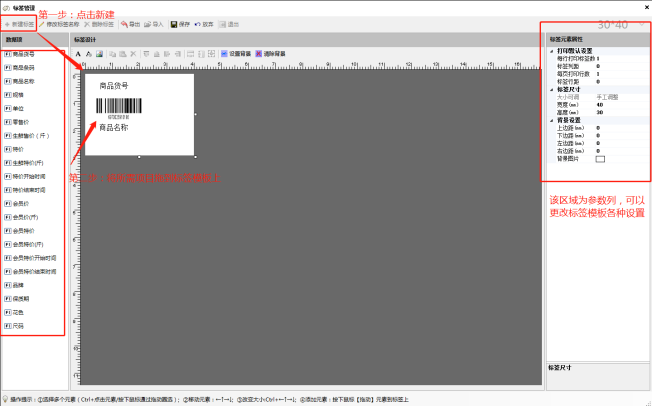Image resolution: width=652 pixels, height=406 pixels.
Task: Select the 会员特价开始时间 data field
Action: [30, 258]
